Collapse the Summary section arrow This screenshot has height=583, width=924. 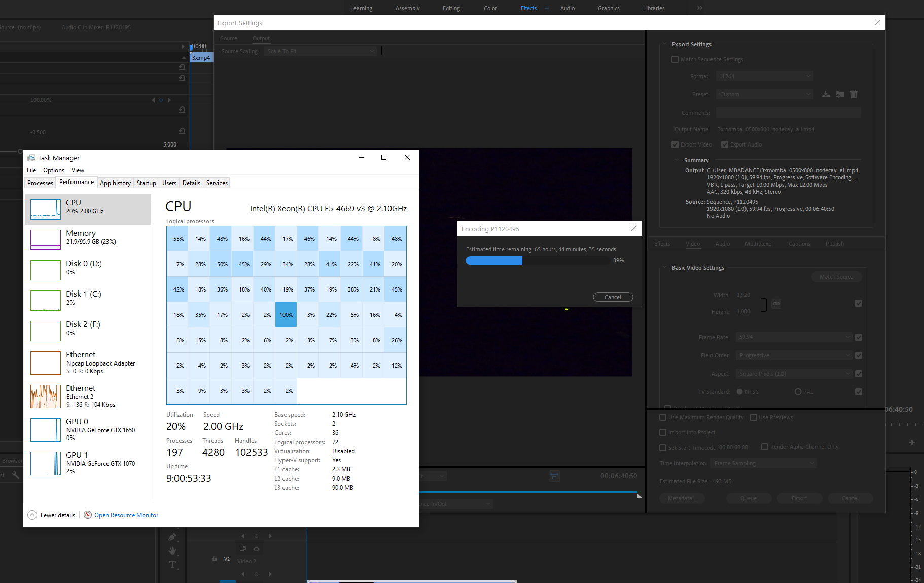click(x=677, y=160)
